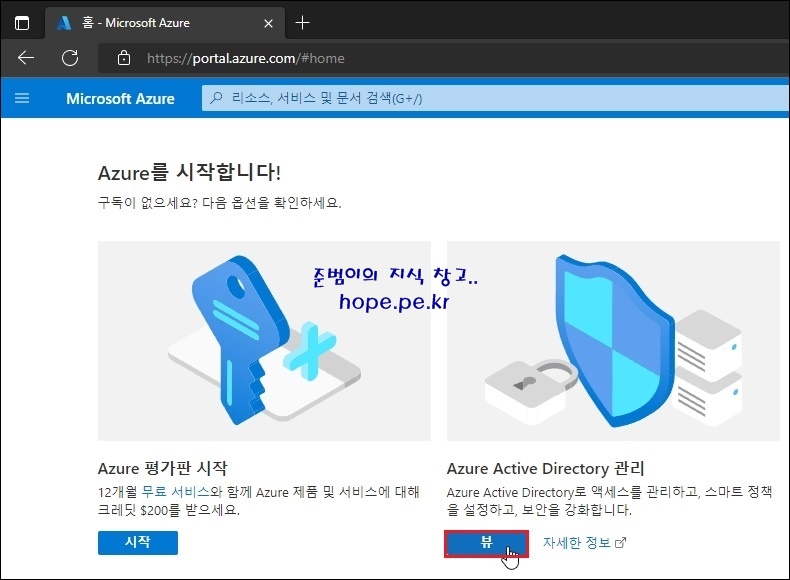The width and height of the screenshot is (790, 580).
Task: Click the 뷰 button
Action: 486,543
